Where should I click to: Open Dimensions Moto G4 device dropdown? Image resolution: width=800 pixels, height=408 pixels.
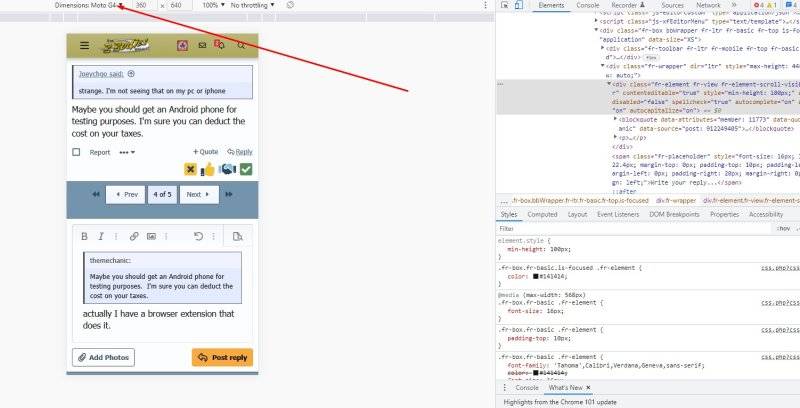[x=89, y=5]
